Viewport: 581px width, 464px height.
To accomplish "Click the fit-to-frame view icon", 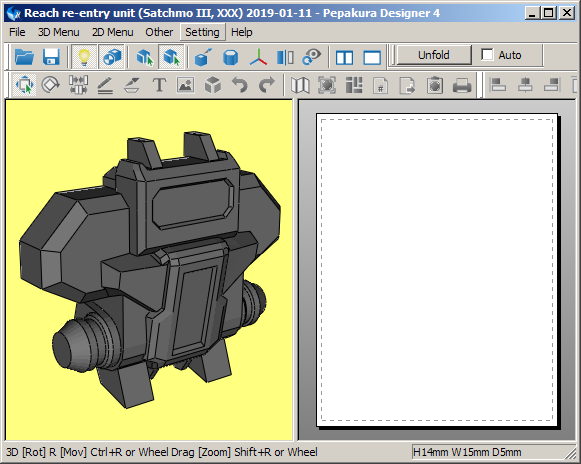I will (x=327, y=85).
